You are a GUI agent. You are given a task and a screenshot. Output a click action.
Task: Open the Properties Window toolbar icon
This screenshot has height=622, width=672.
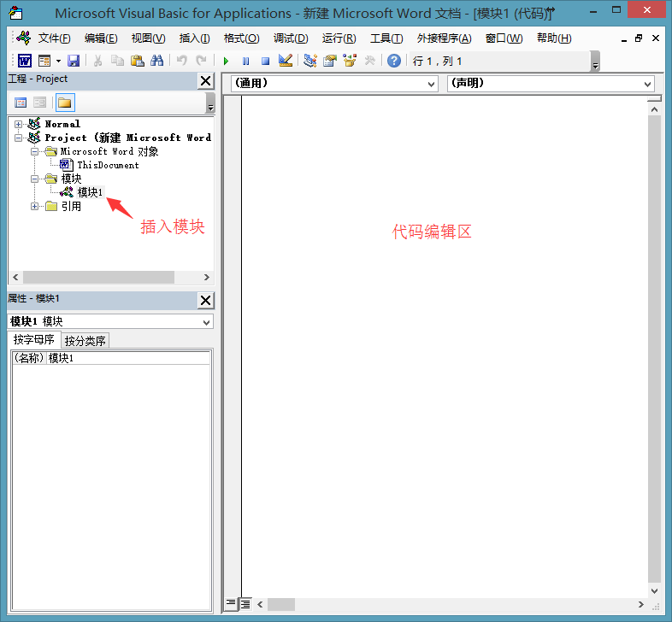point(329,61)
